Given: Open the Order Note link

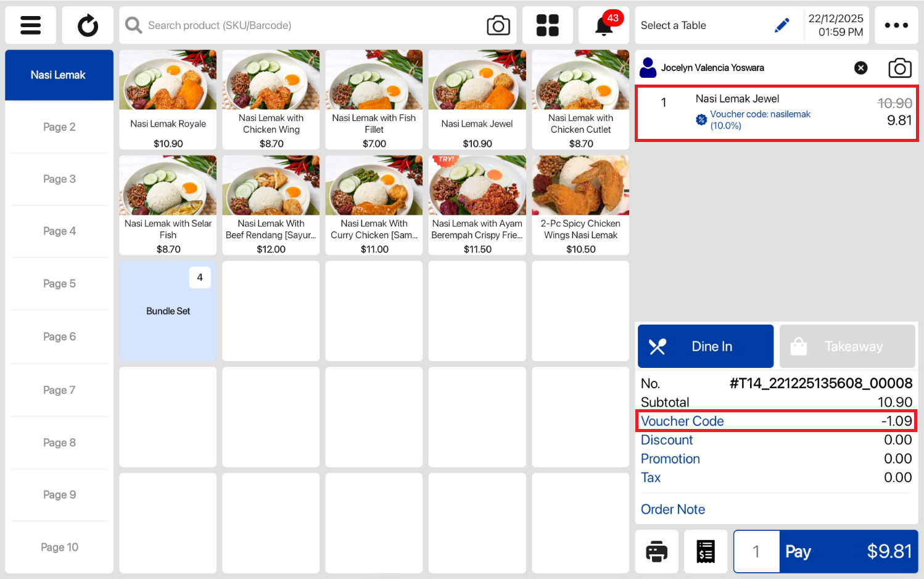Looking at the screenshot, I should (672, 509).
